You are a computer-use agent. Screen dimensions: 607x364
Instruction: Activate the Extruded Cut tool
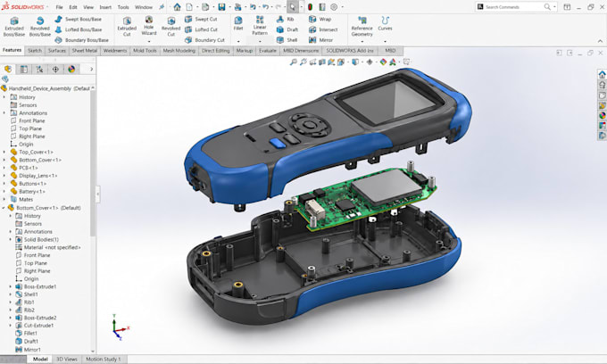tap(127, 26)
